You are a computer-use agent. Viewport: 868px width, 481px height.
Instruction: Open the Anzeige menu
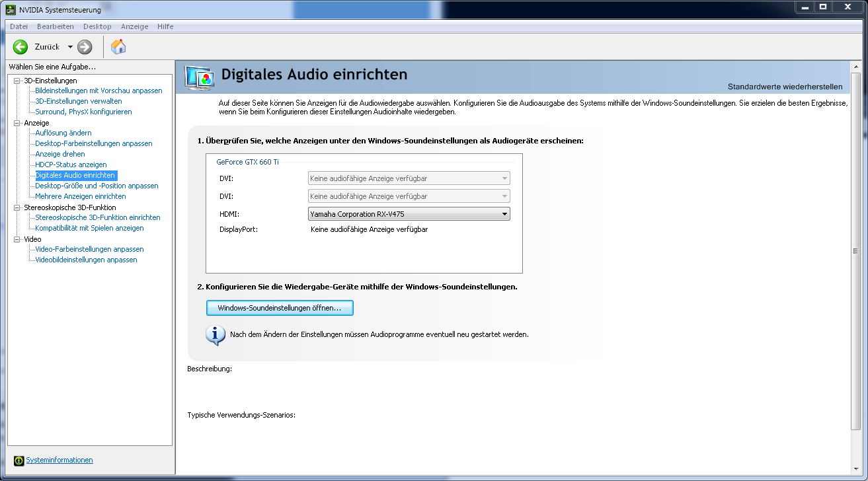pos(135,26)
